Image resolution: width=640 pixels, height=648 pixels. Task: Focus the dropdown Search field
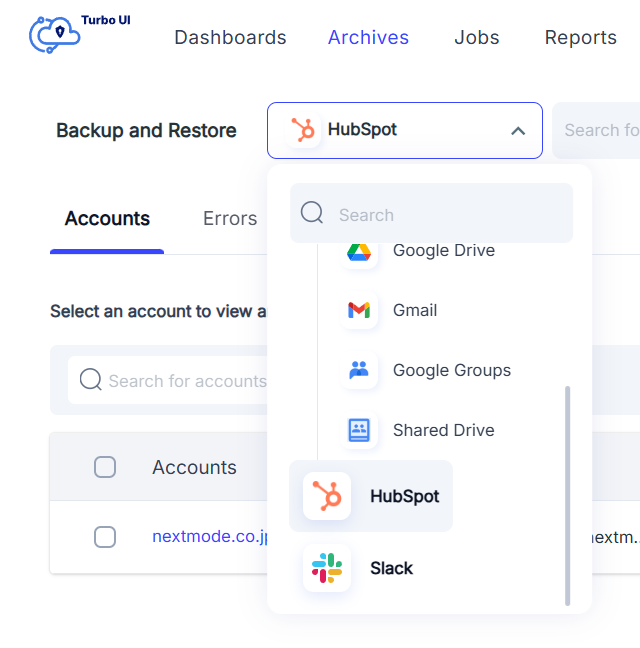tap(431, 213)
